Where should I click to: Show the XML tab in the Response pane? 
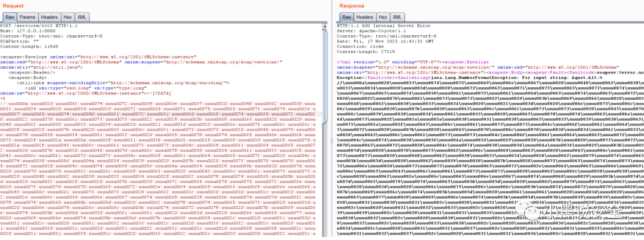[397, 17]
